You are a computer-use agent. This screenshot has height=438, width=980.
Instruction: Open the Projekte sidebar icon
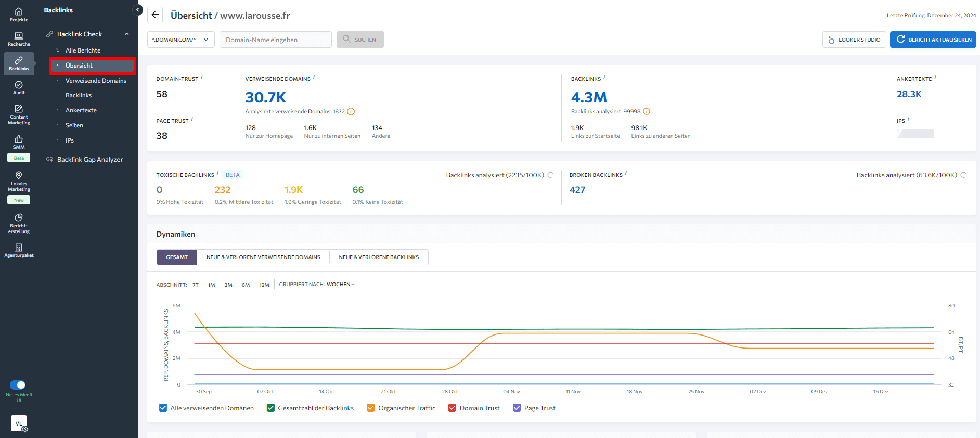coord(19,15)
